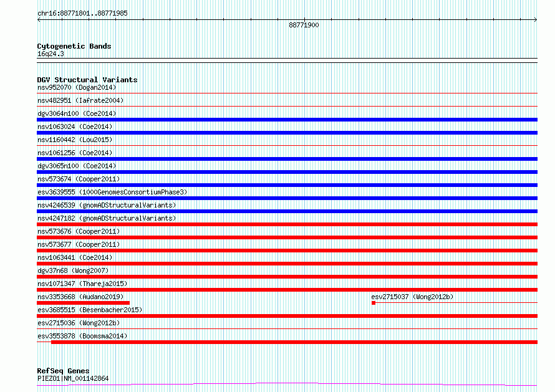Click the nsv573676 (Cooper2011) label
The height and width of the screenshot is (392, 555).
79,231
